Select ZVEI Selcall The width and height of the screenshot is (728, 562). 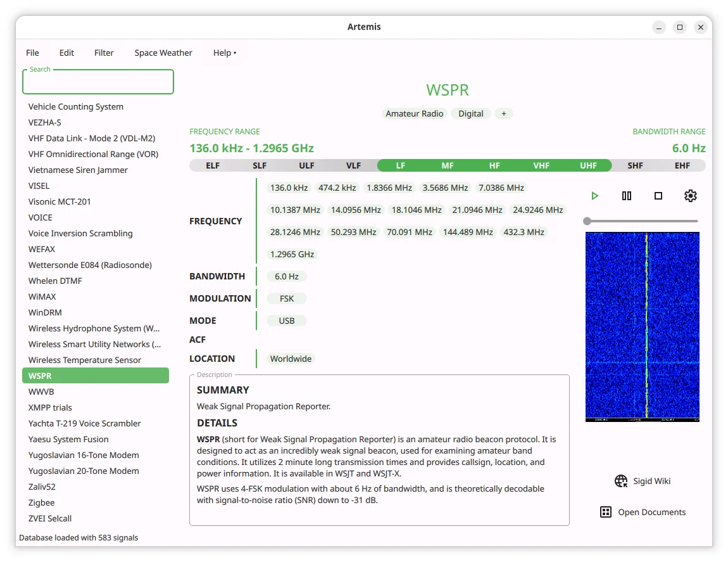point(96,518)
